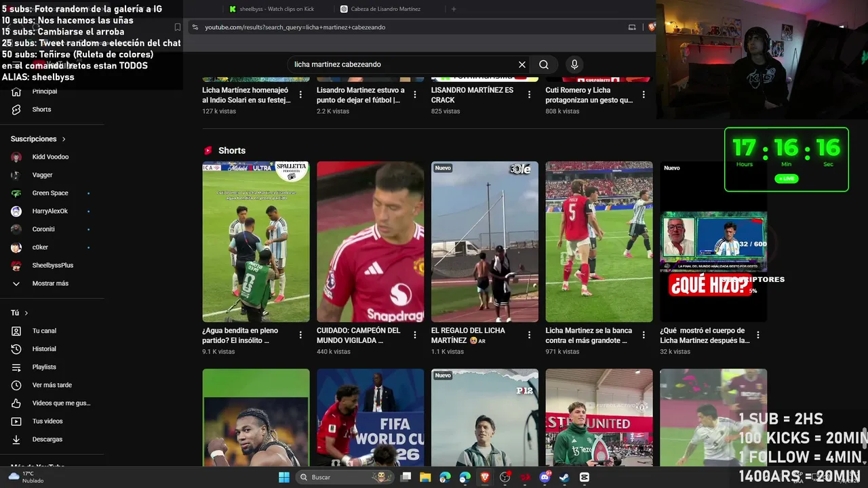Open a new browser tab
The height and width of the screenshot is (488, 868).
(x=454, y=9)
